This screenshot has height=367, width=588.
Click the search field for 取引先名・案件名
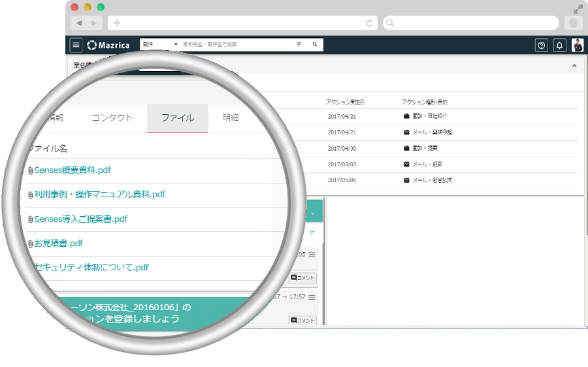click(235, 44)
